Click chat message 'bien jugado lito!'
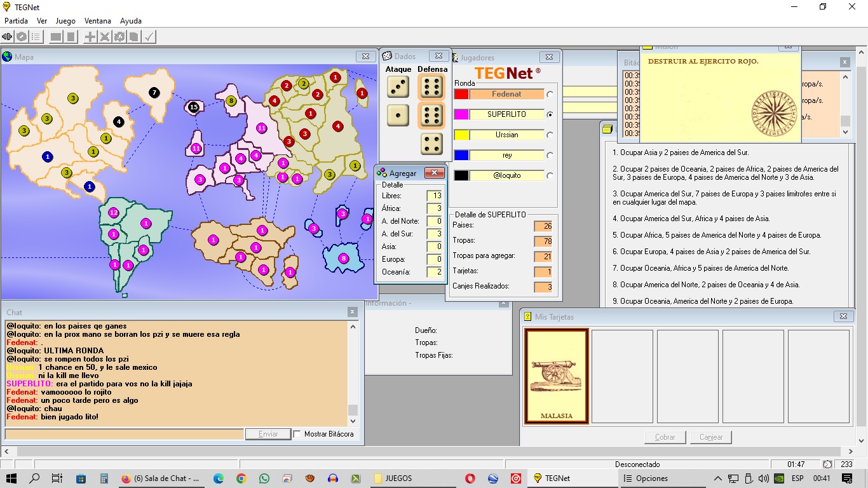The image size is (868, 488). pyautogui.click(x=69, y=417)
